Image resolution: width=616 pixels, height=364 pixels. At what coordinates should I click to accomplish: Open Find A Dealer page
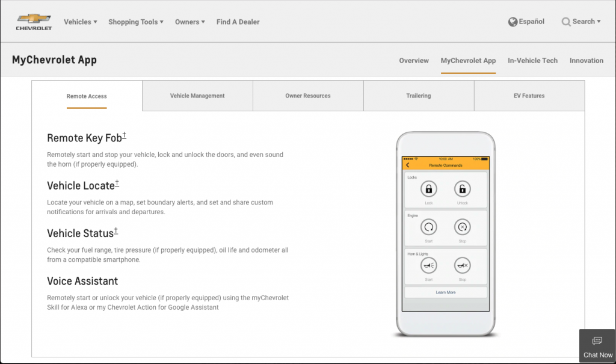click(x=238, y=22)
